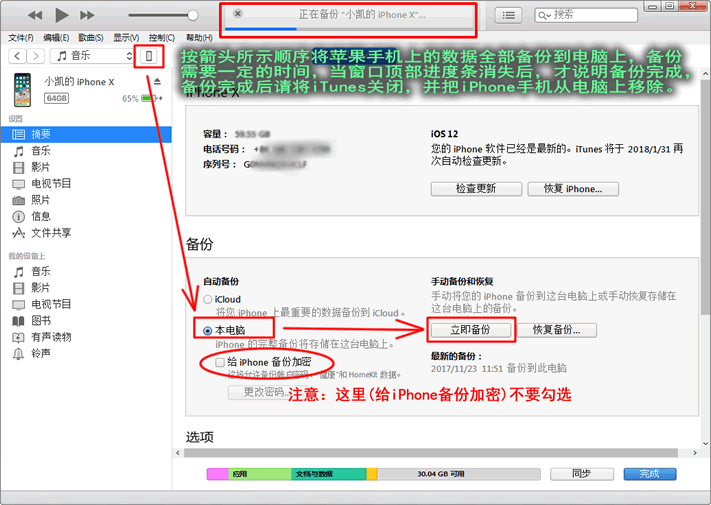Click the 应用 green storage segment
Viewport: 711px width, 505px height.
pos(260,474)
